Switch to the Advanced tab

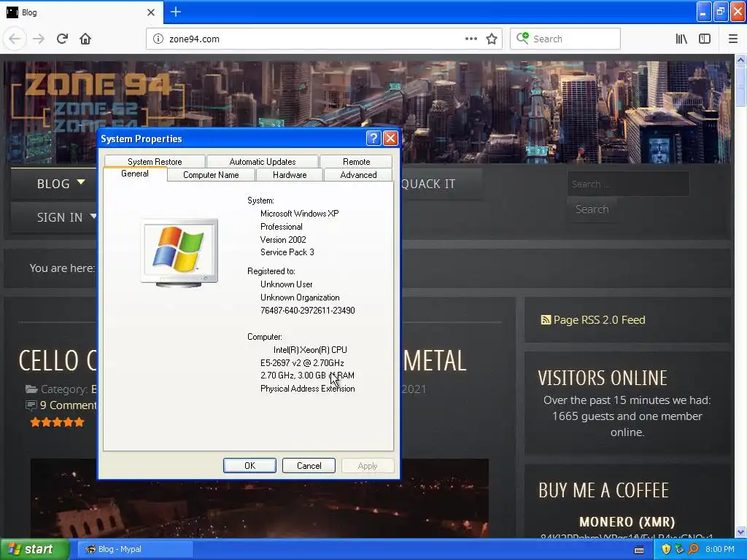(x=358, y=175)
